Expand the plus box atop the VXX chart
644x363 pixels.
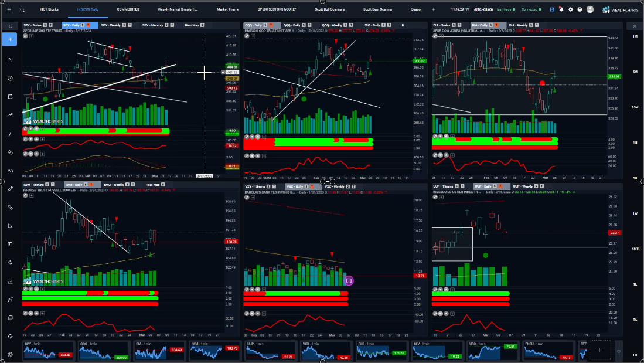pyautogui.click(x=253, y=198)
